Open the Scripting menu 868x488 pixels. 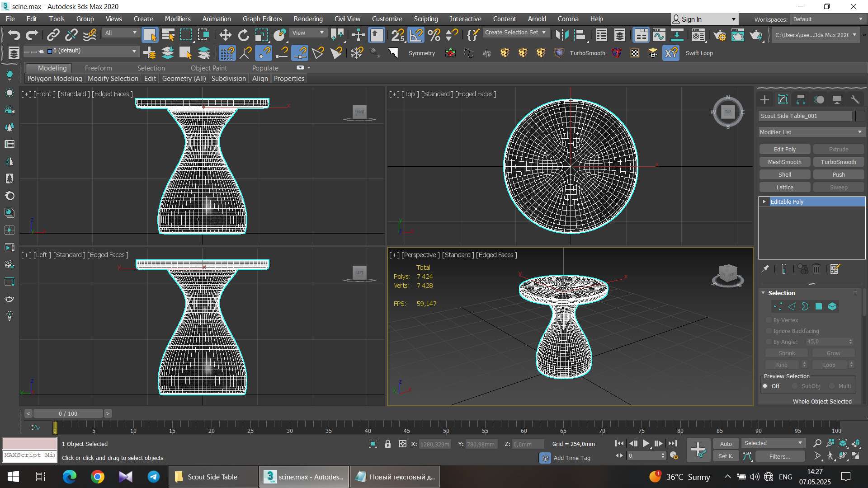coord(425,19)
